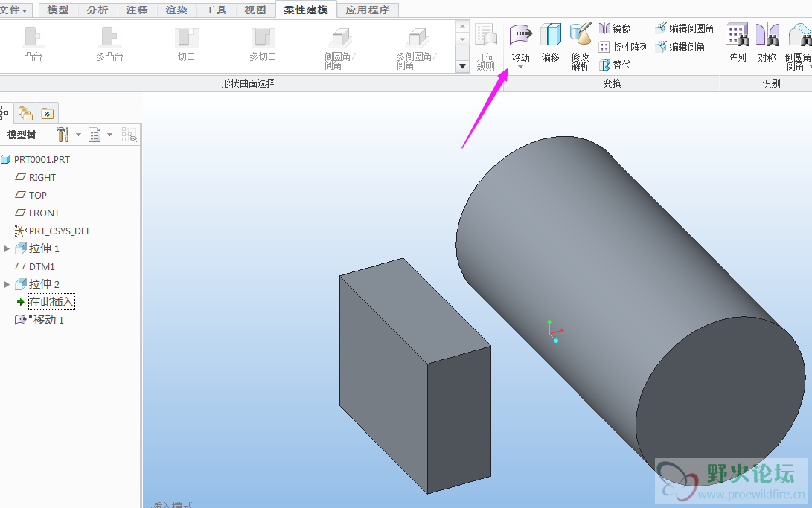Switch to the 渲染 (Render) ribbon tab
The height and width of the screenshot is (508, 812).
[x=176, y=10]
